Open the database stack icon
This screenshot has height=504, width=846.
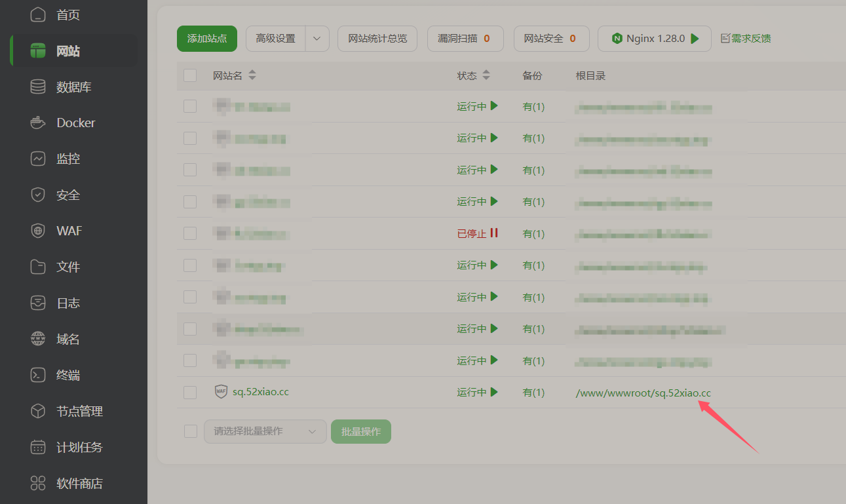coord(38,87)
